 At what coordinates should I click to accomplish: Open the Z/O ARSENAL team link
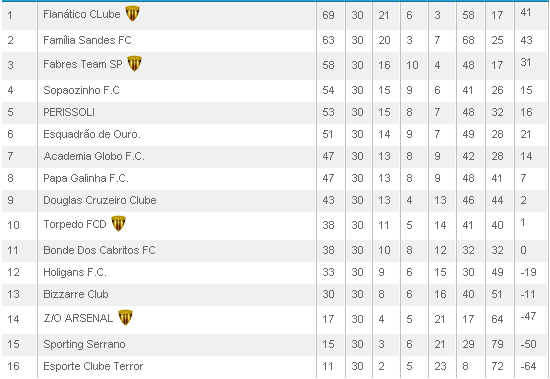[78, 318]
